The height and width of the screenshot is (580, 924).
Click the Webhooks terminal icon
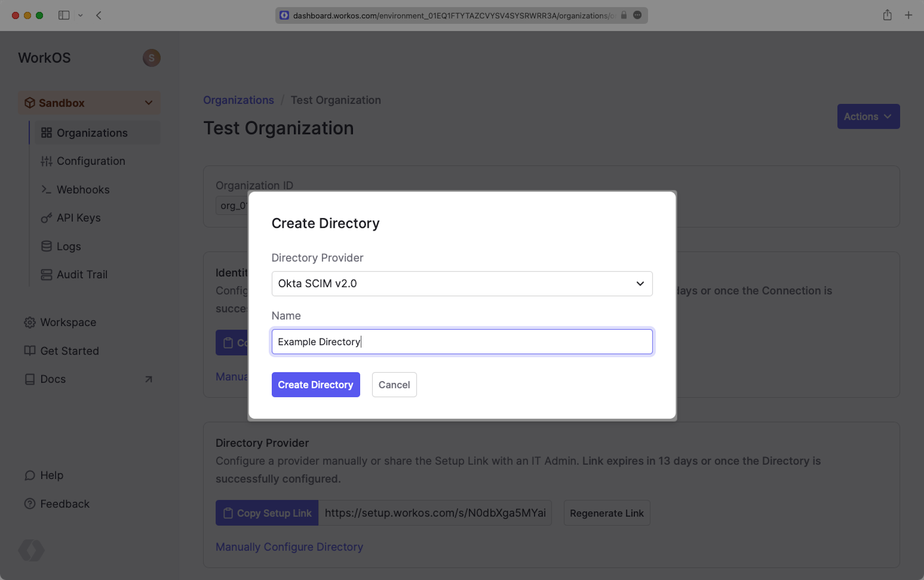click(46, 190)
